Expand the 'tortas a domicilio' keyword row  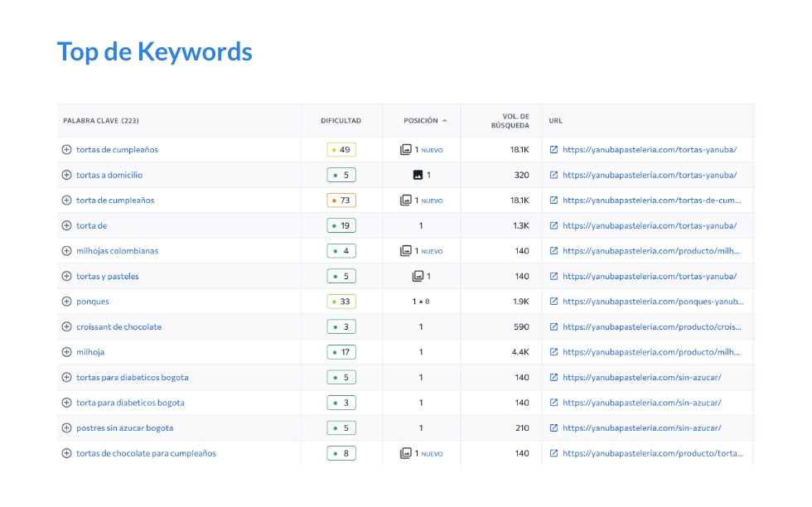tap(66, 175)
